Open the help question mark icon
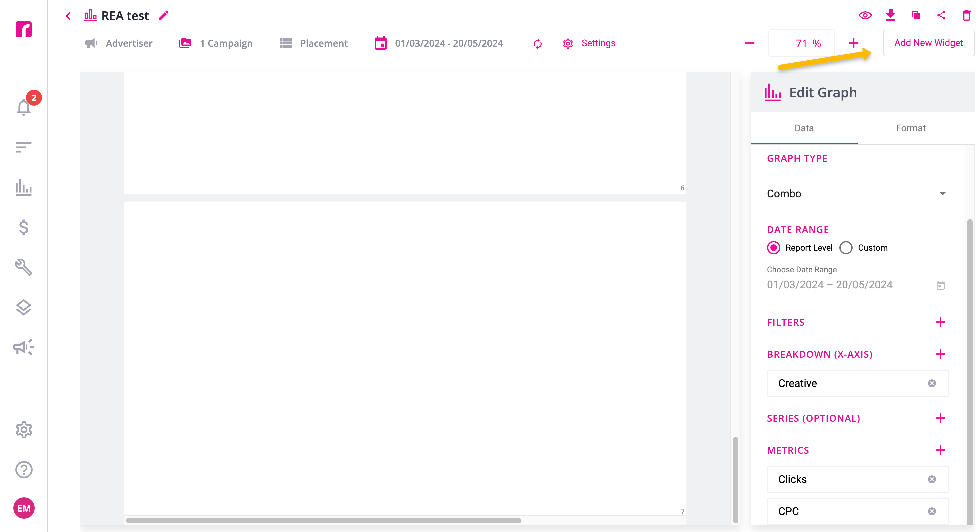The height and width of the screenshot is (532, 980). (24, 470)
